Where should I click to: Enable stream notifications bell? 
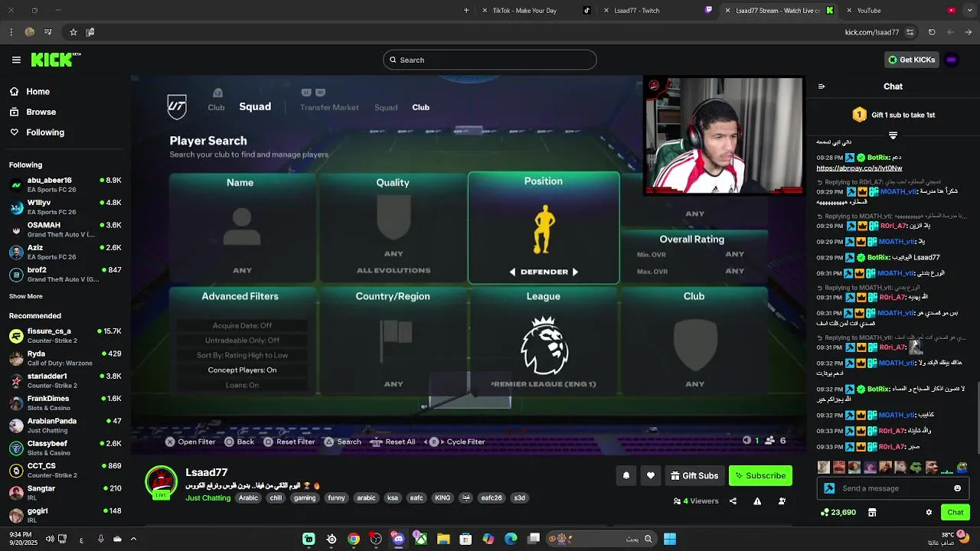click(626, 475)
